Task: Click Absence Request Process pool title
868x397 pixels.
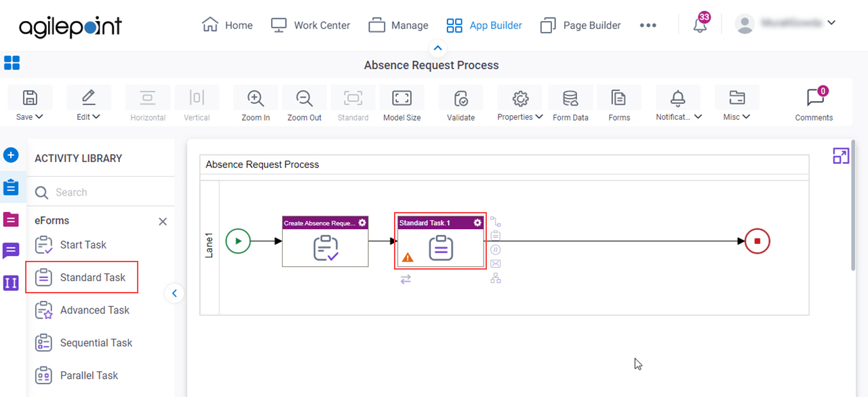Action: [x=262, y=164]
